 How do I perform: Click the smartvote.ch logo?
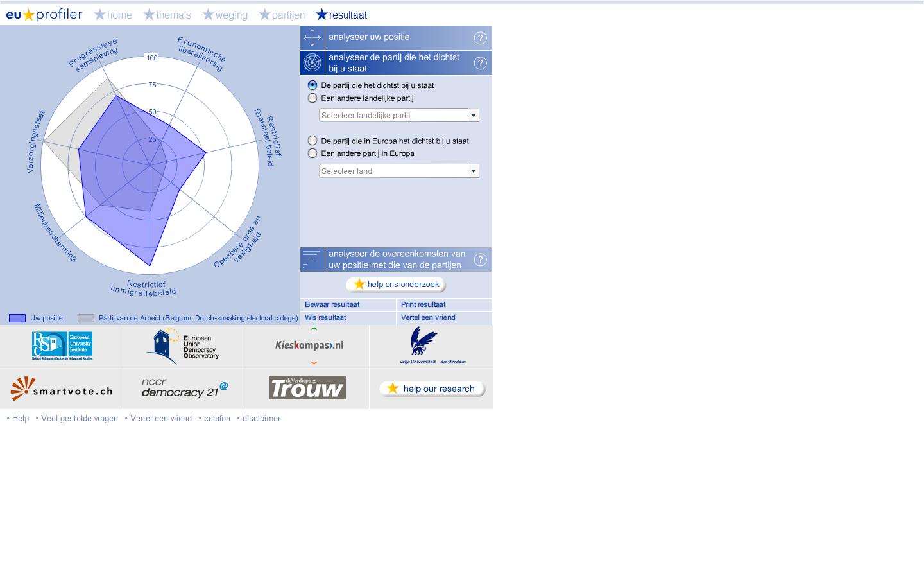(x=62, y=389)
